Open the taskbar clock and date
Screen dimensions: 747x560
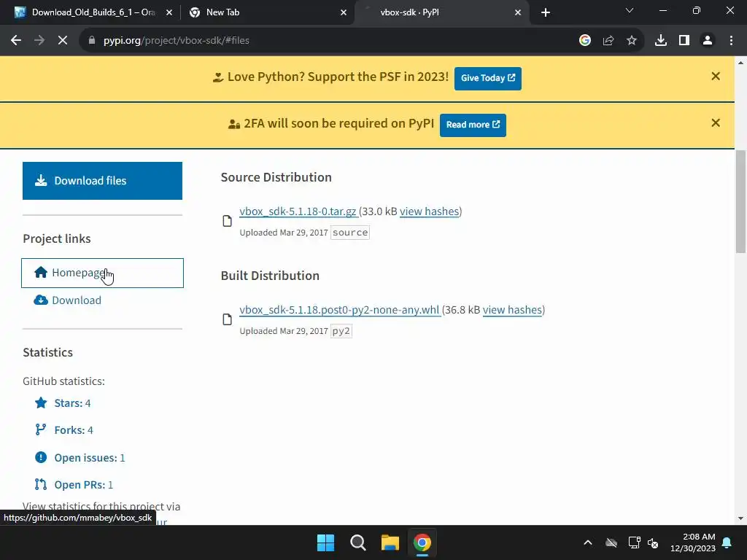[x=693, y=542]
